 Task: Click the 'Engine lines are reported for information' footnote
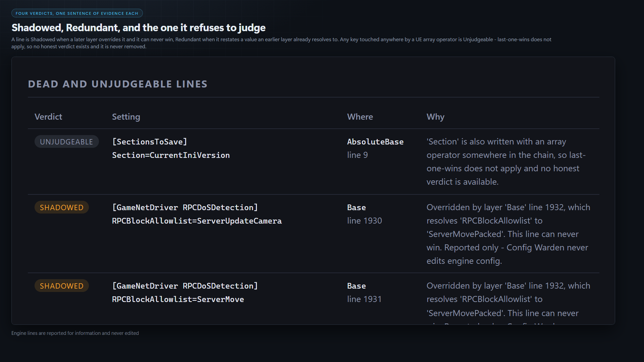click(x=75, y=333)
